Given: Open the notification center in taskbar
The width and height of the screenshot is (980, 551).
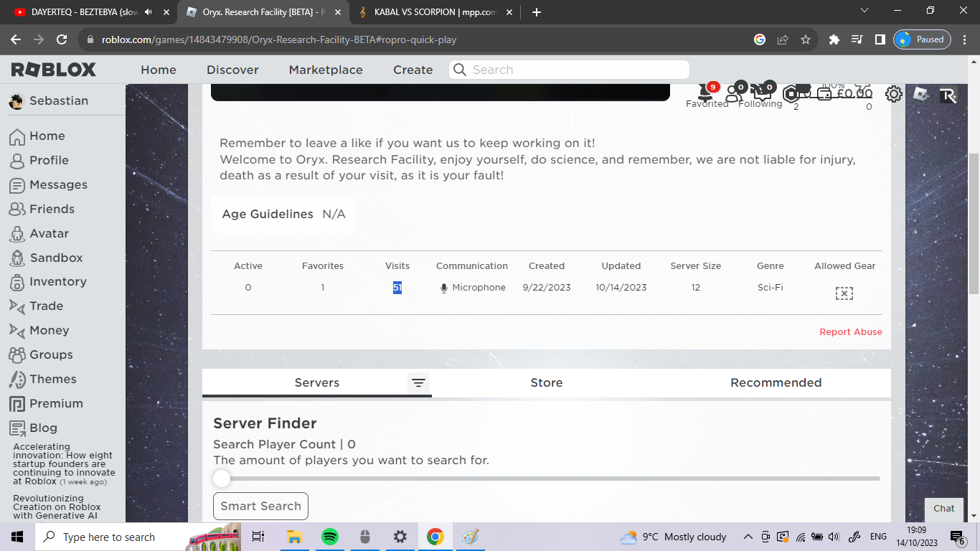Looking at the screenshot, I should point(958,537).
